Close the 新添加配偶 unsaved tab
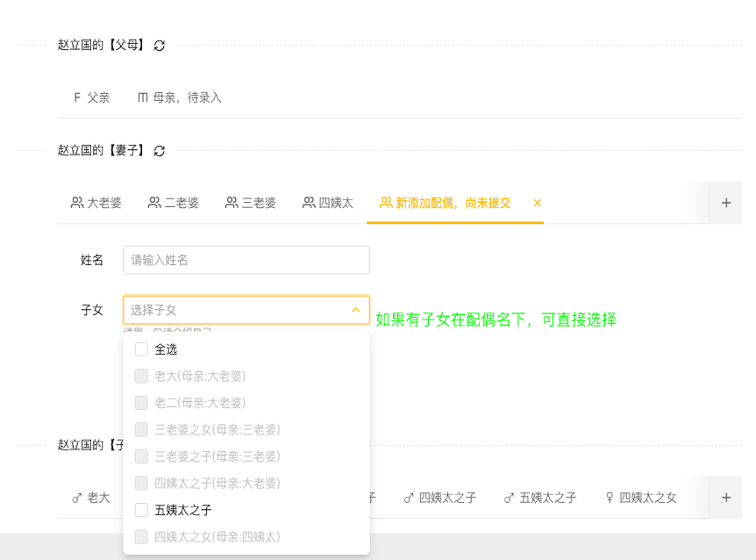Screen dimensions: 756x560 coord(537,203)
